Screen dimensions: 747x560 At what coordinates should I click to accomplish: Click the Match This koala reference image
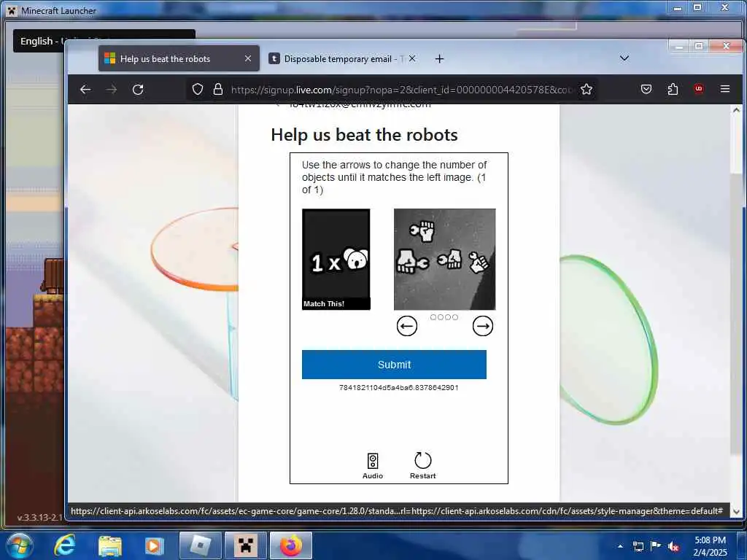(336, 259)
